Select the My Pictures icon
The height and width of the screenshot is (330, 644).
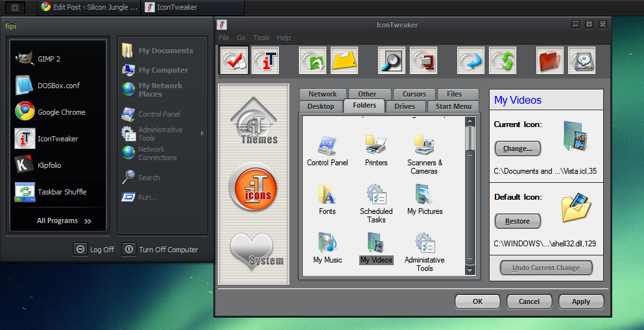point(425,200)
